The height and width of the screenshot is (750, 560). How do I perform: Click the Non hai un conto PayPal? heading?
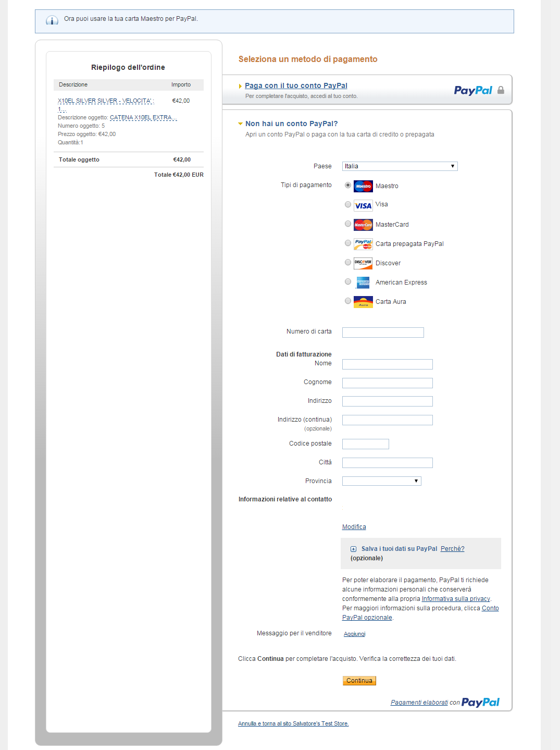click(292, 124)
